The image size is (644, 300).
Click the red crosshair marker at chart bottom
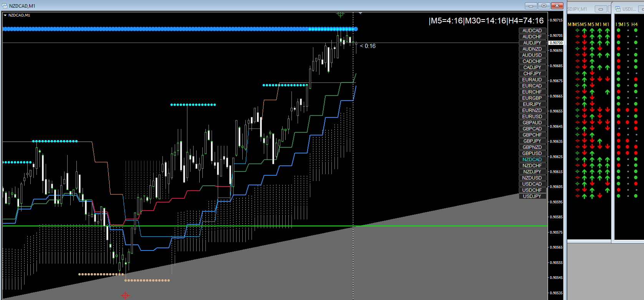coord(125,295)
